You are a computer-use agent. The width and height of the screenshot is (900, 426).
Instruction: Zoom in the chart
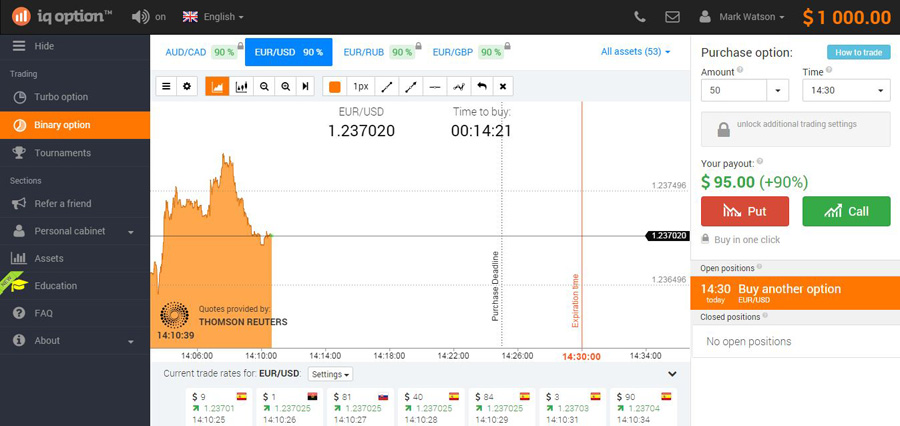click(285, 86)
